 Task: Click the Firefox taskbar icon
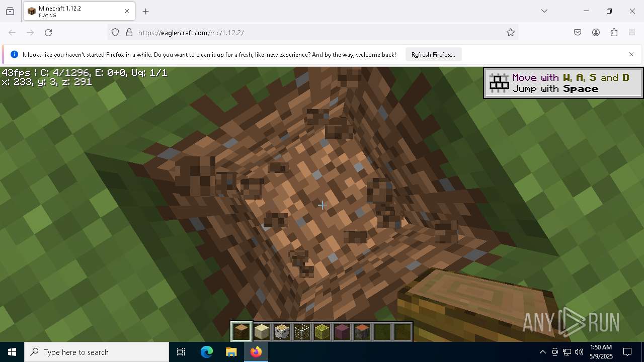pos(256,352)
